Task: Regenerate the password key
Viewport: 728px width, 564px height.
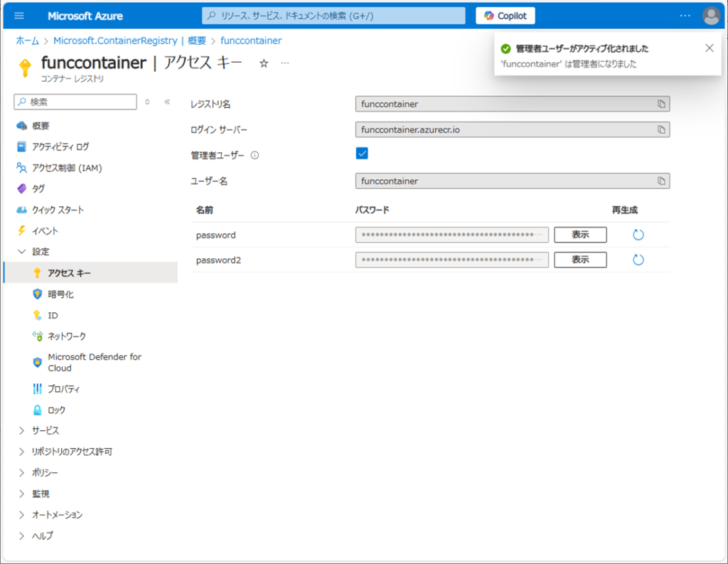Action: (638, 234)
